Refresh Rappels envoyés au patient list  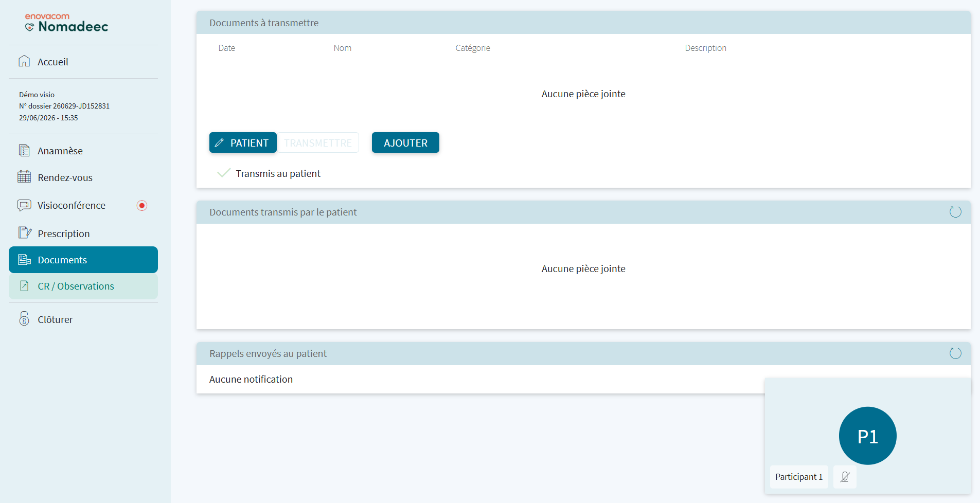(955, 353)
